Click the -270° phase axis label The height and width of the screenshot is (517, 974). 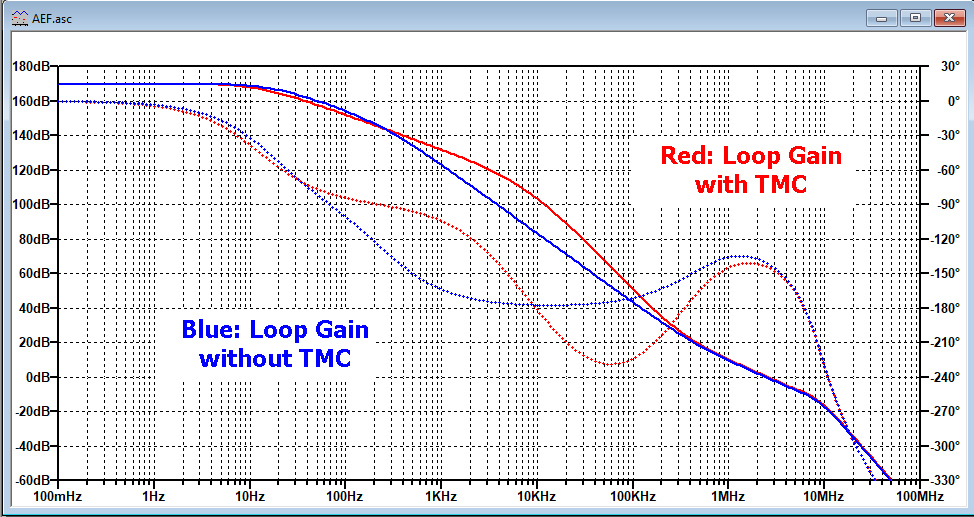click(x=946, y=411)
